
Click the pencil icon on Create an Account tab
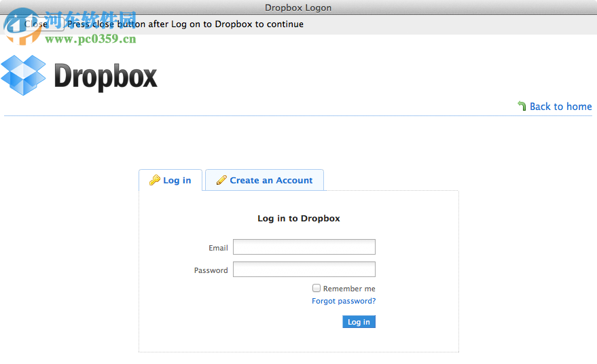pyautogui.click(x=221, y=180)
